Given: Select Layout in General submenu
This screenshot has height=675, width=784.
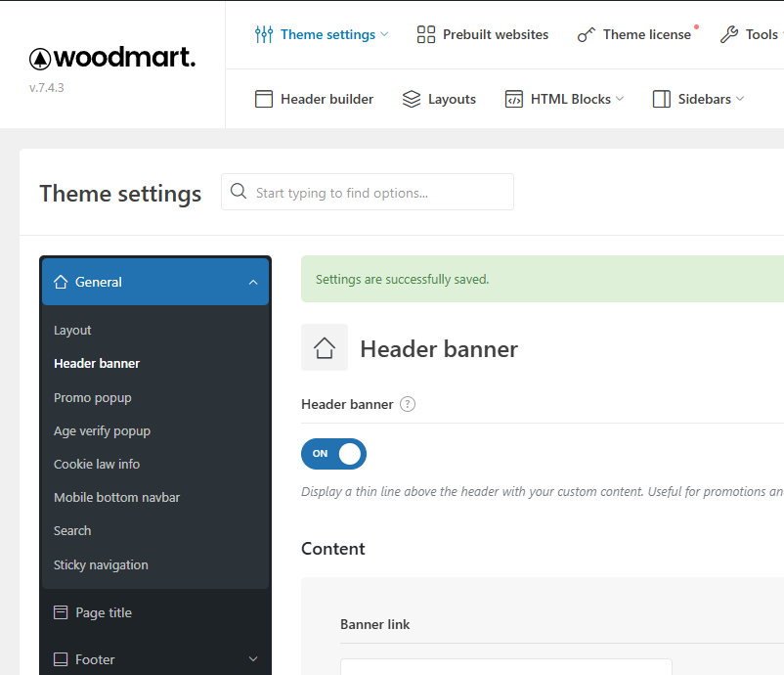Looking at the screenshot, I should [x=72, y=331].
